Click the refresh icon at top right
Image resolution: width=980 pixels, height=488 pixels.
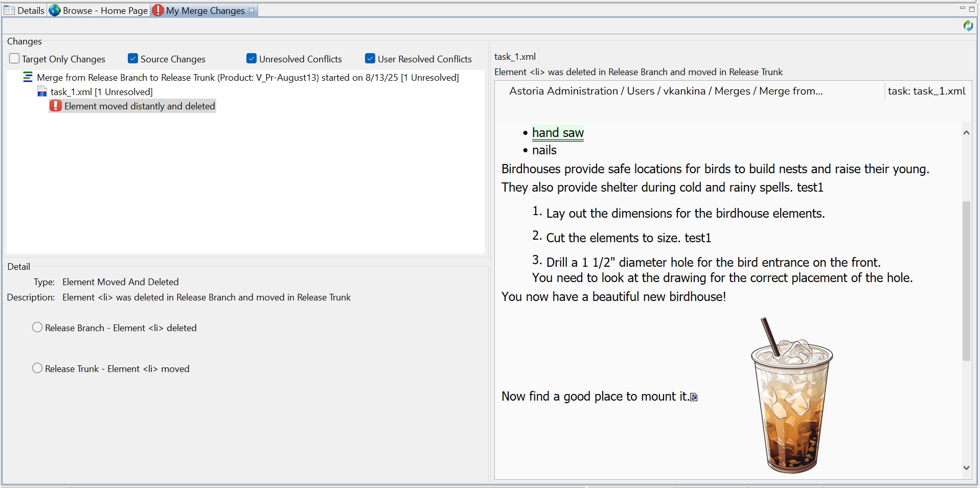point(968,26)
